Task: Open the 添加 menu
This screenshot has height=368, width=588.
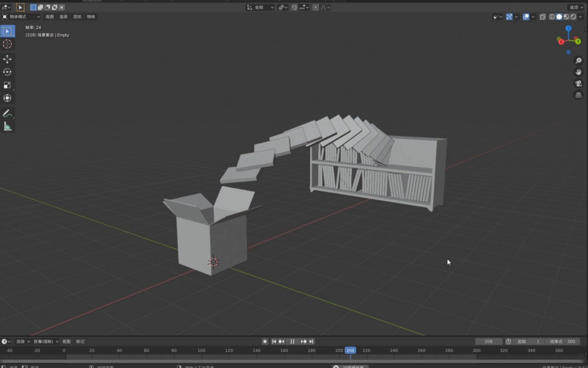Action: [77, 17]
